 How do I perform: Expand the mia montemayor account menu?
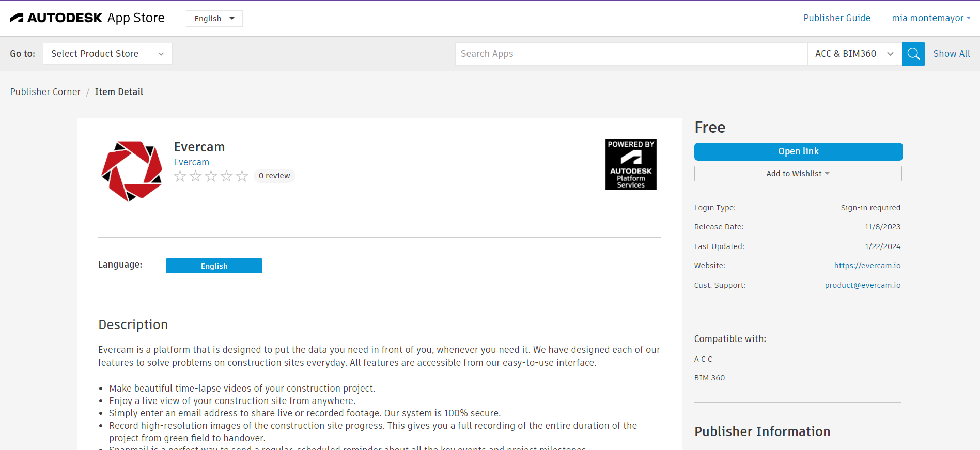pyautogui.click(x=931, y=18)
